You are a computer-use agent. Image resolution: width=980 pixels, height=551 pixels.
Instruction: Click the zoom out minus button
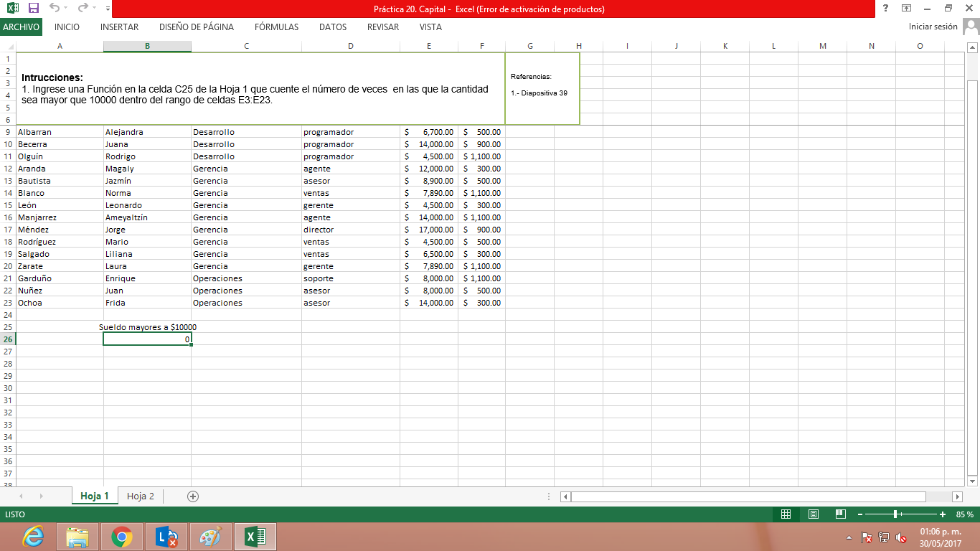point(859,514)
